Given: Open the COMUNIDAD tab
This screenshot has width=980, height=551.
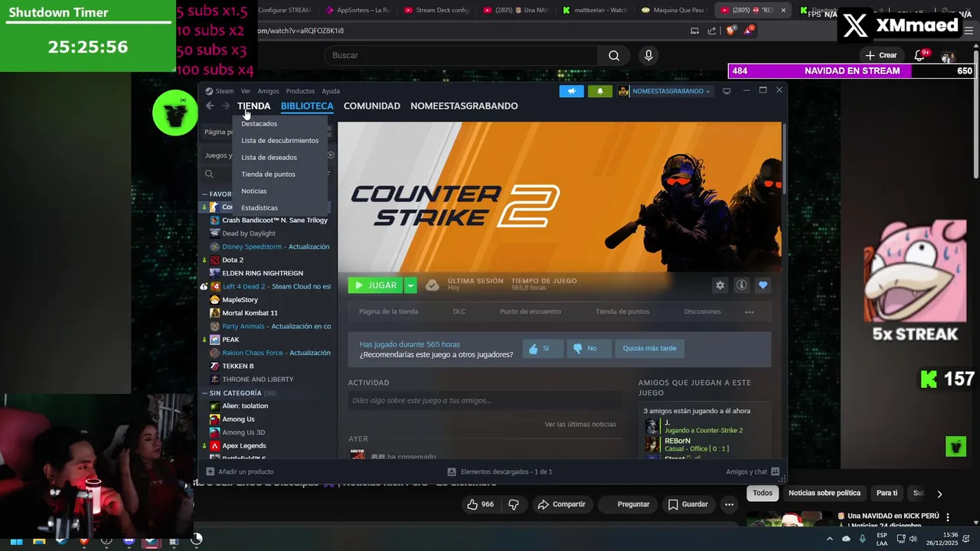Looking at the screenshot, I should [x=371, y=106].
